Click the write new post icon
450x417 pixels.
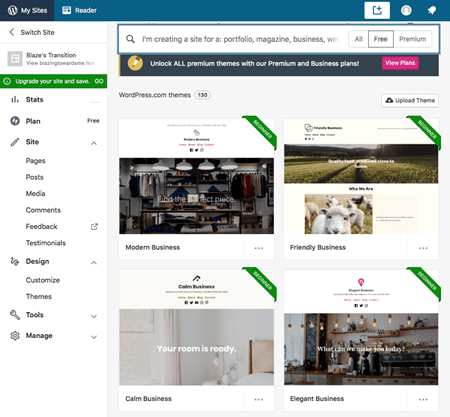point(377,10)
